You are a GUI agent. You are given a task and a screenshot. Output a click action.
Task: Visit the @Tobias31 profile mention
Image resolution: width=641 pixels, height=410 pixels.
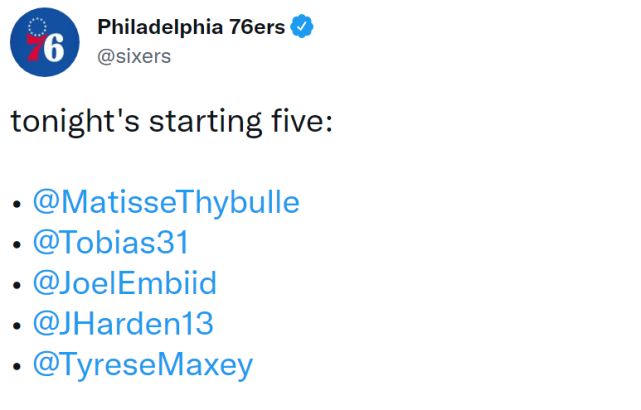point(110,243)
